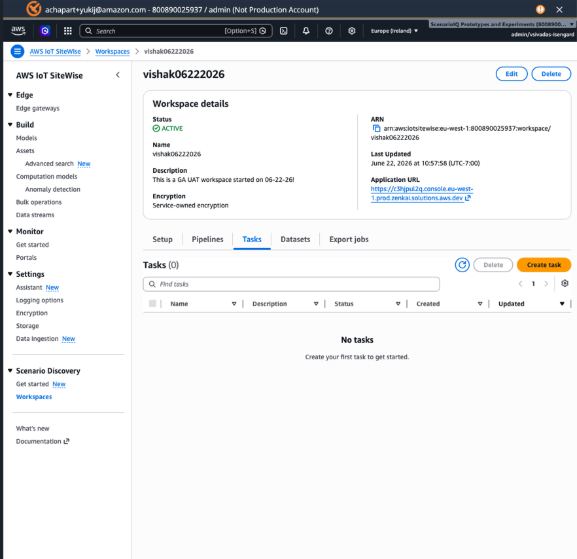Open Documentation external link
Screen dimensions: 577x559
coord(42,441)
